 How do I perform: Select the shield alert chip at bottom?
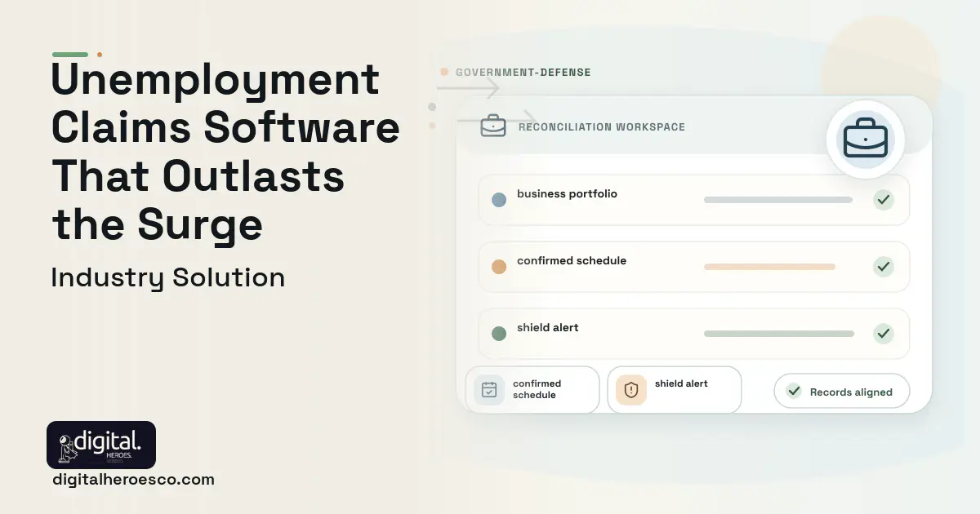(x=675, y=390)
